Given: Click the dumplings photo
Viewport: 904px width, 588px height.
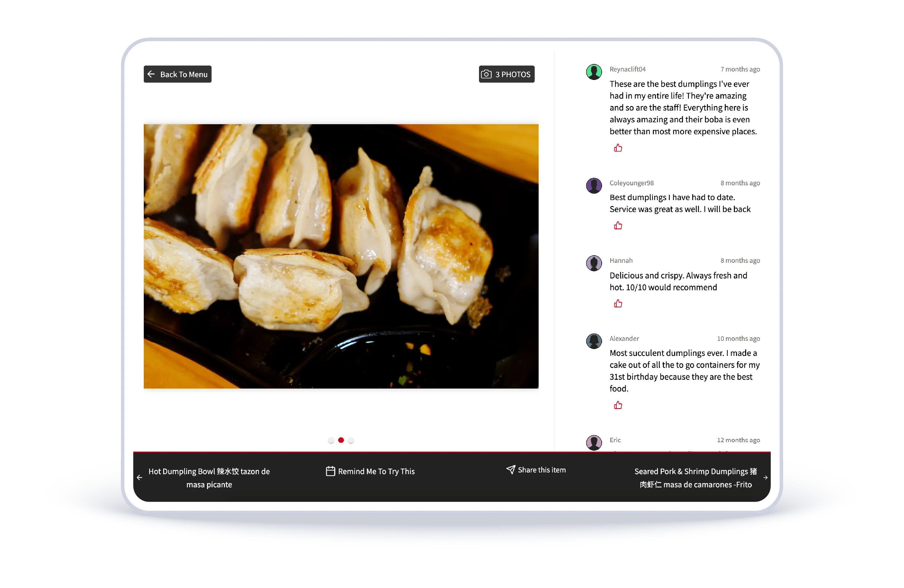Looking at the screenshot, I should pyautogui.click(x=341, y=256).
